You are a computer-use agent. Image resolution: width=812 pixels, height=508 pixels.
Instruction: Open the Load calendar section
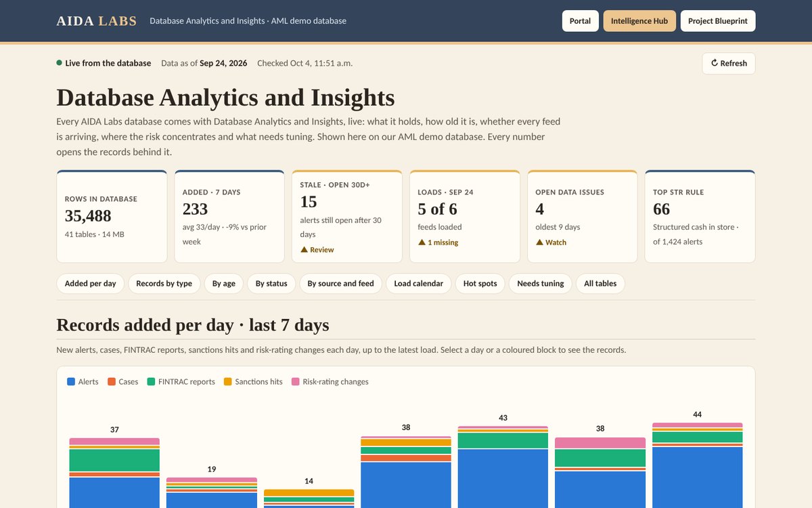pyautogui.click(x=419, y=284)
